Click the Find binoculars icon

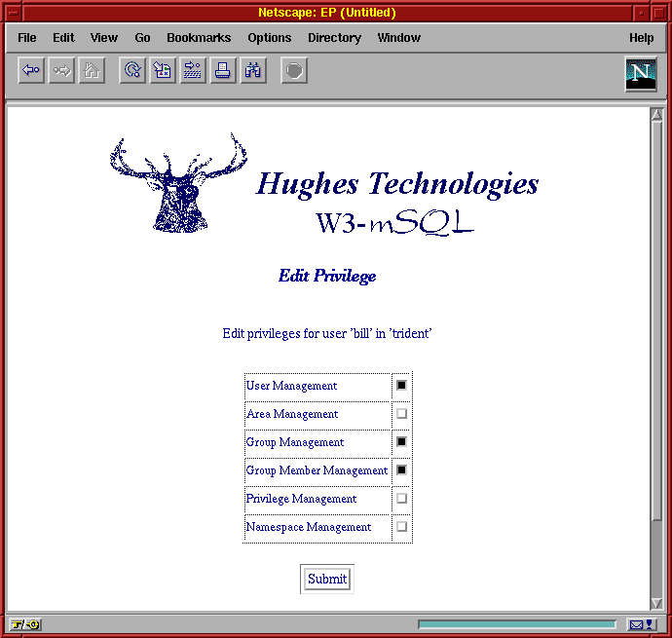coord(253,71)
